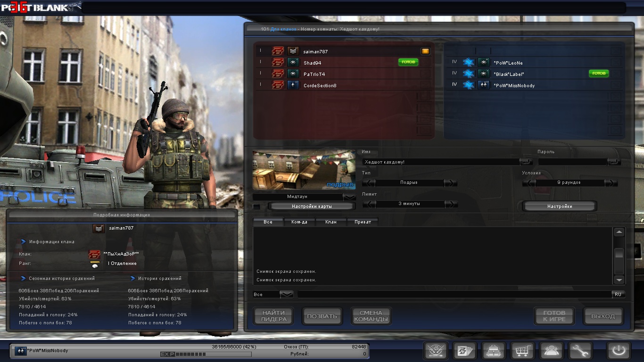Switch to the Приват chat tab
The height and width of the screenshot is (362, 644).
363,222
